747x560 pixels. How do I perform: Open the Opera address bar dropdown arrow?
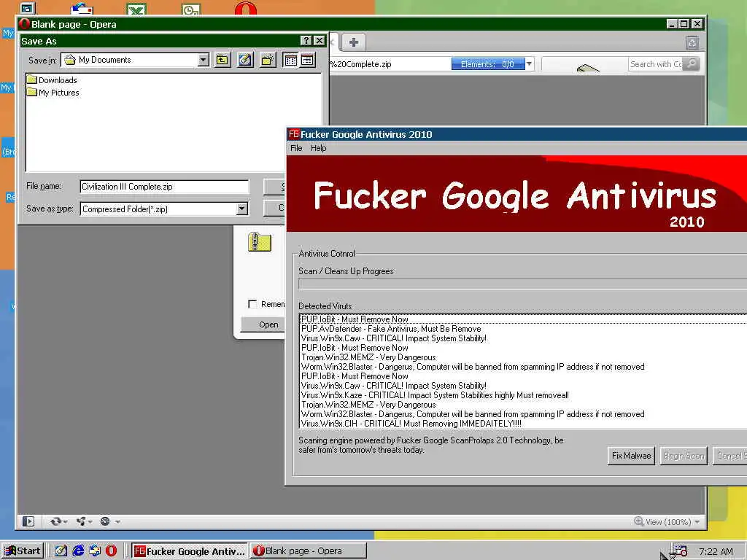point(530,64)
